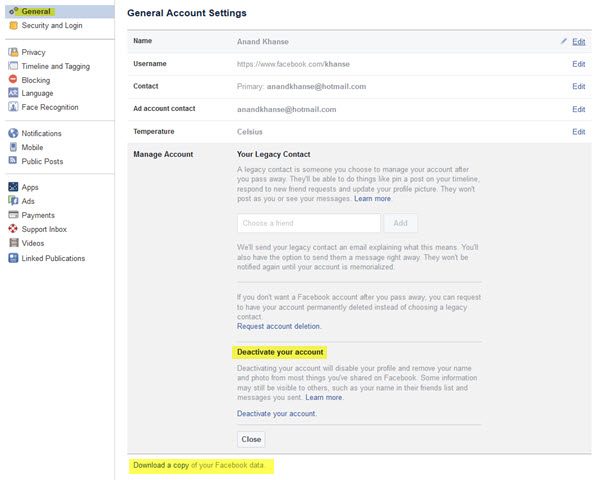Click the pencil icon beside Name
Viewport: 600px width, 480px height.
(565, 42)
